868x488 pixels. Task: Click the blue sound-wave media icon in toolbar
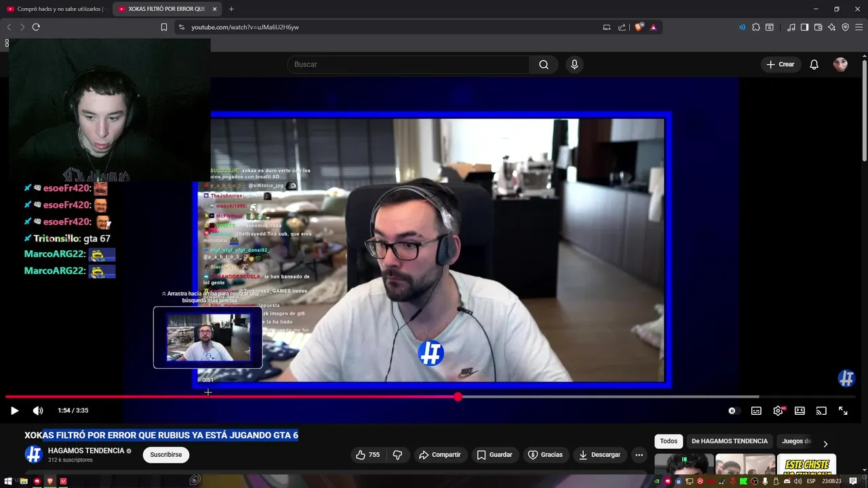coord(742,27)
